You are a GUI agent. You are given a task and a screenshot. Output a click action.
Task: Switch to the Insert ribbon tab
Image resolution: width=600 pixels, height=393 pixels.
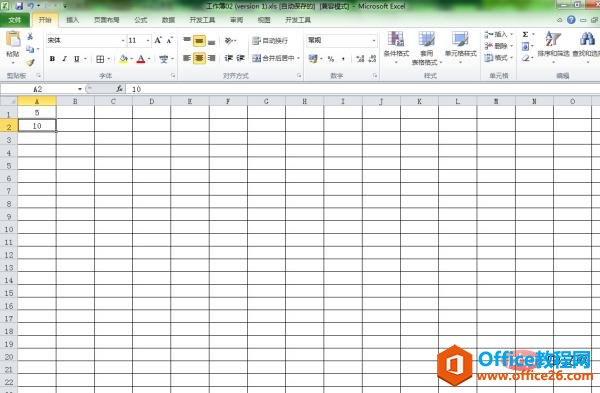pos(72,20)
